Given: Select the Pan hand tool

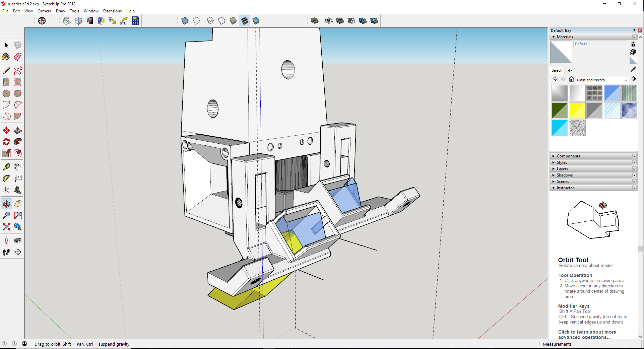Looking at the screenshot, I should (18, 204).
